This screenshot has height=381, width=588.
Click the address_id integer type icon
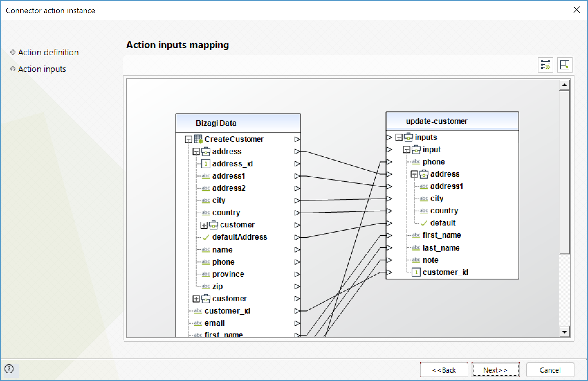click(206, 164)
